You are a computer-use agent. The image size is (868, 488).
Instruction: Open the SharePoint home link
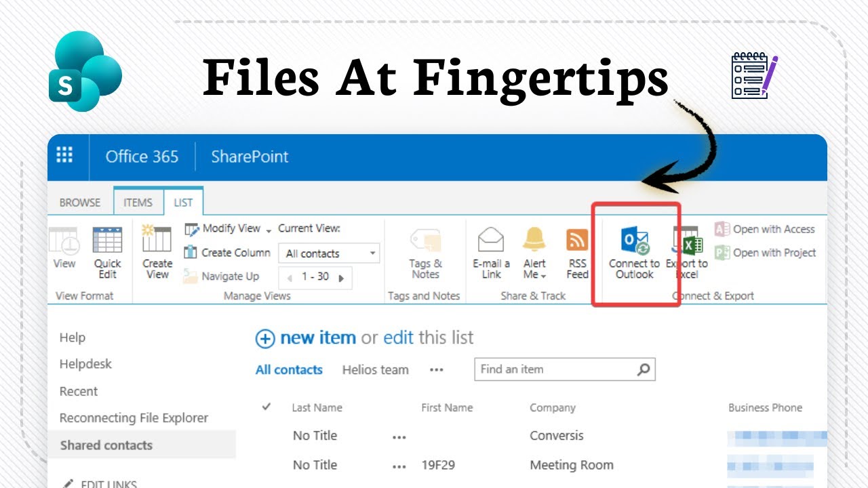[x=250, y=157]
